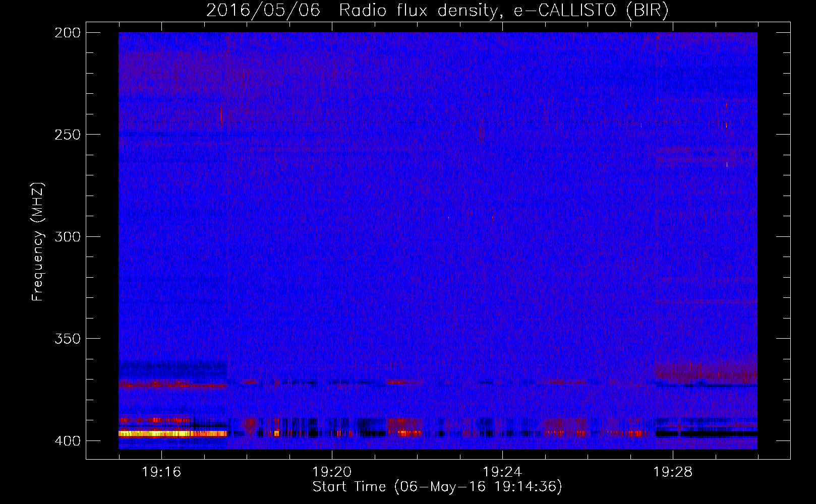The width and height of the screenshot is (816, 504).
Task: Click the '19:28' time tick label
Action: click(x=673, y=472)
